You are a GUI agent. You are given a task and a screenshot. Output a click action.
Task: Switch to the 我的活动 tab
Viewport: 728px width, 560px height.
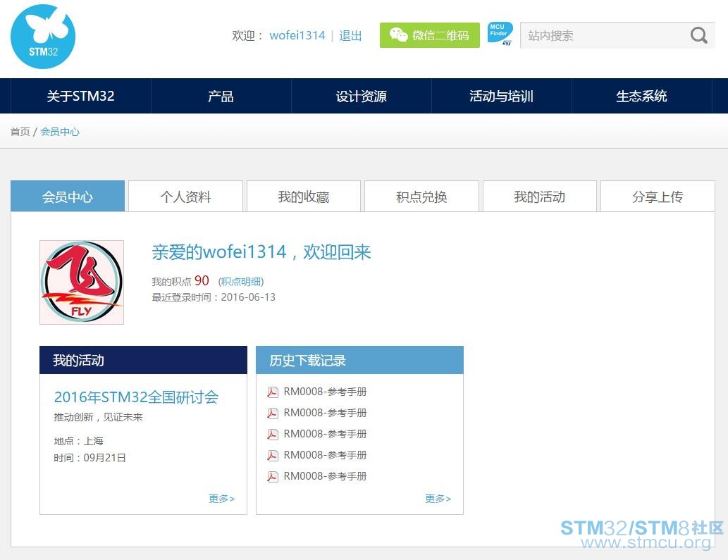pyautogui.click(x=540, y=197)
